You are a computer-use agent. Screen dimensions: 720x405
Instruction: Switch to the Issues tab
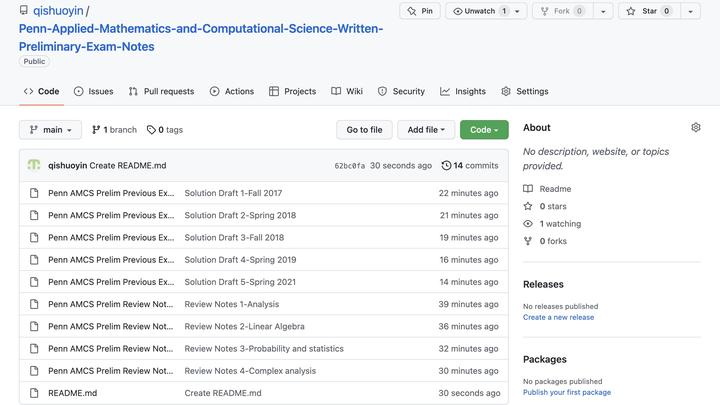92,91
